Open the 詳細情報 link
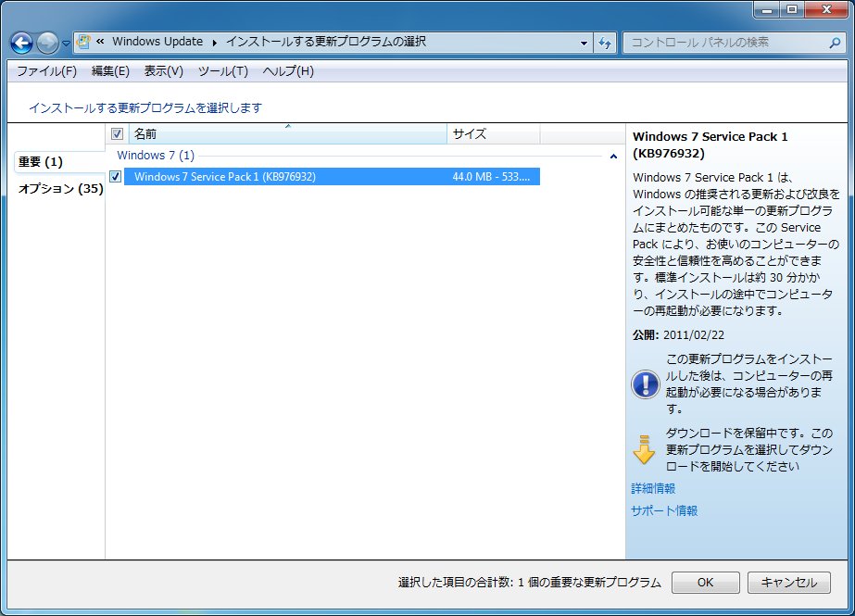The width and height of the screenshot is (855, 616). pyautogui.click(x=653, y=488)
